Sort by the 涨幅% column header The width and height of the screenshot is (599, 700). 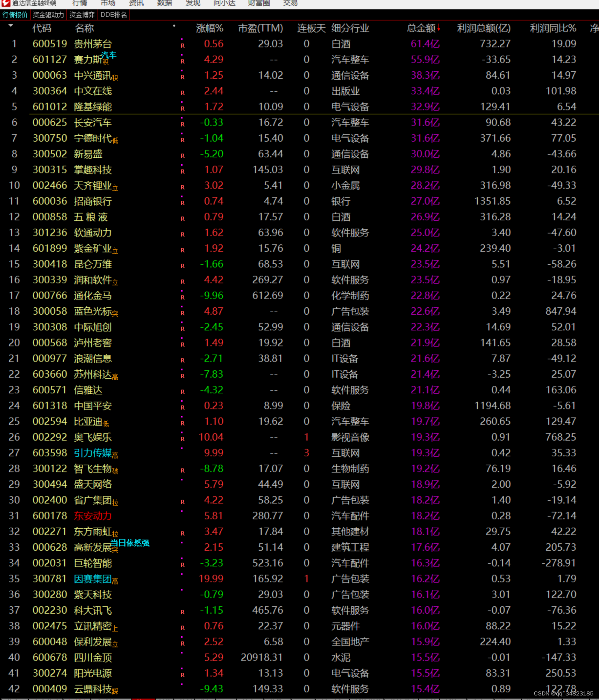[209, 28]
